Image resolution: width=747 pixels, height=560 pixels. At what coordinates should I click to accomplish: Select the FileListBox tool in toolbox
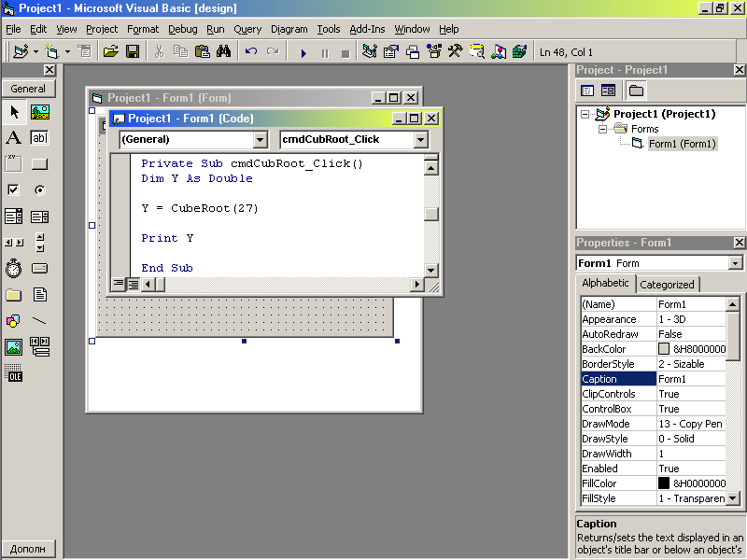coord(40,295)
